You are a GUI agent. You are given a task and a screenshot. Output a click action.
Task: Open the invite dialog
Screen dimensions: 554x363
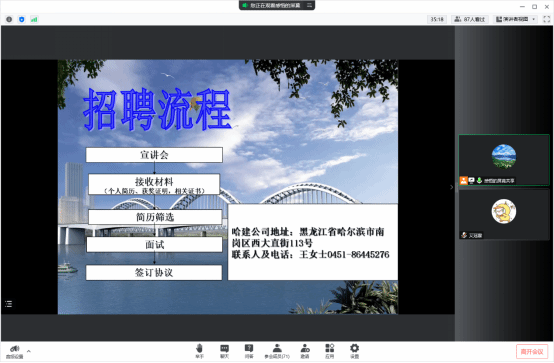pyautogui.click(x=305, y=351)
